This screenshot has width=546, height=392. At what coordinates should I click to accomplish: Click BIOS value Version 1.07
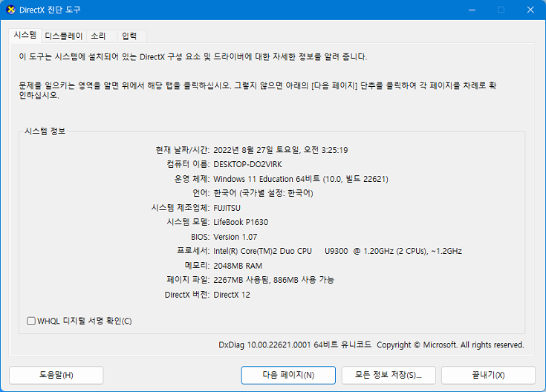(235, 237)
